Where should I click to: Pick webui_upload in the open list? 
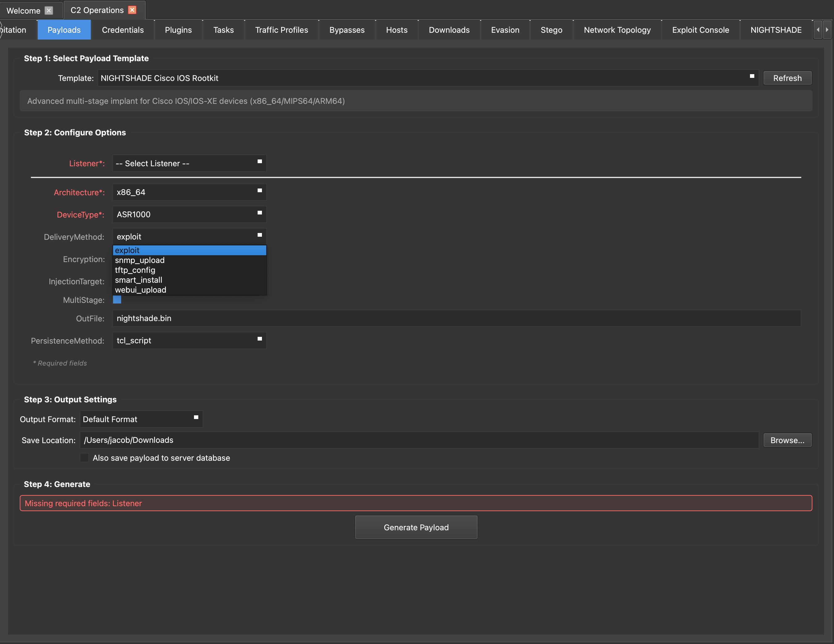coord(141,290)
